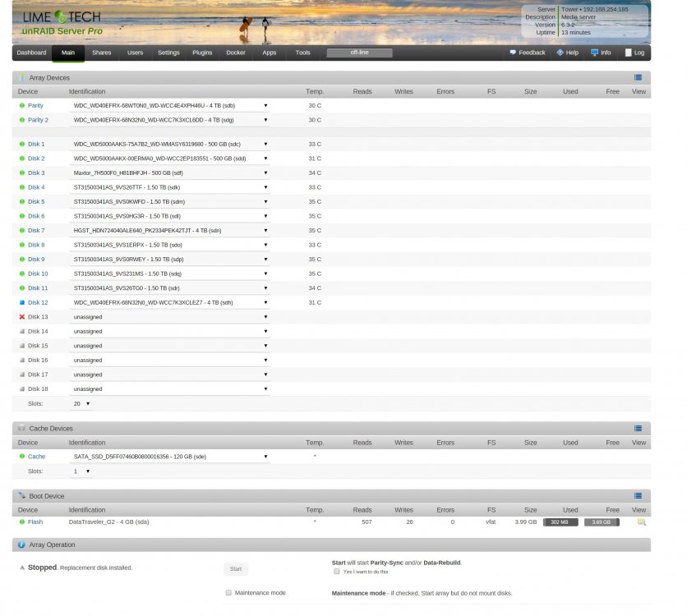Open array Slots dropdown showing 20
This screenshot has width=687, height=616.
coord(81,403)
